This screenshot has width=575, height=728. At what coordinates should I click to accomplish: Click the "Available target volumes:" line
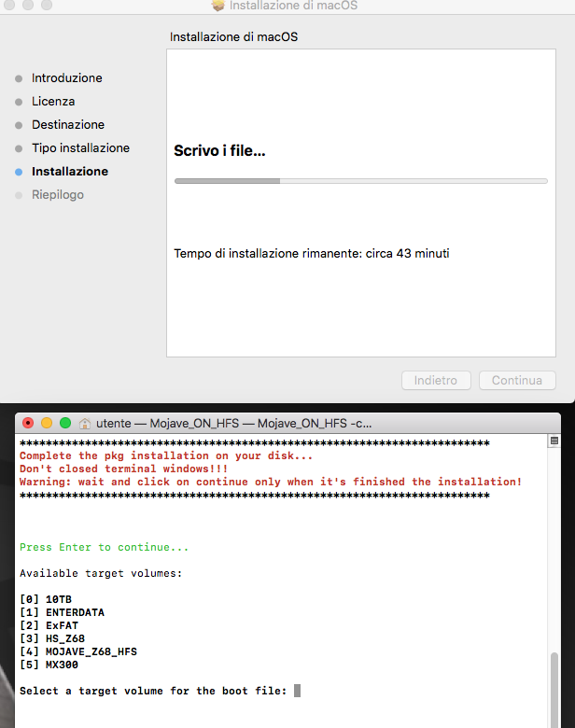click(x=101, y=573)
